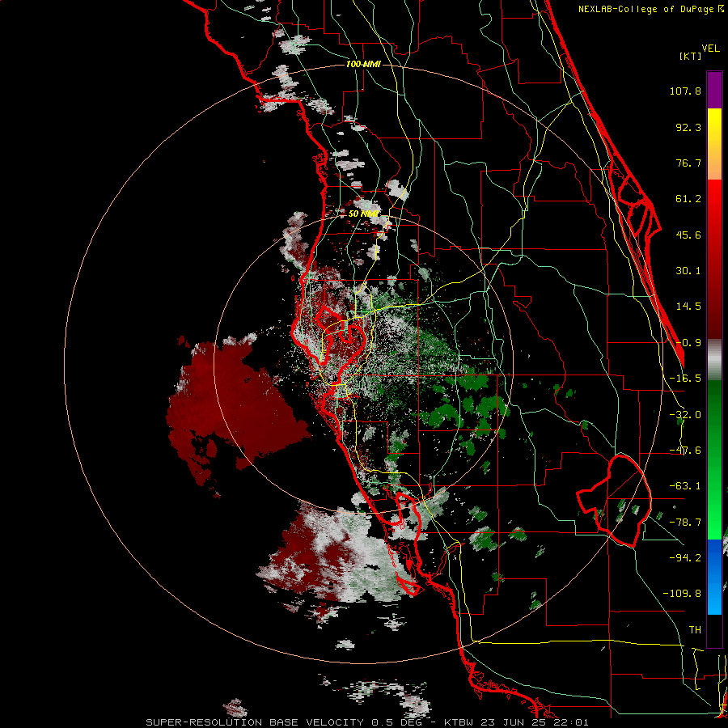Select the -94.2 velocity scale label
This screenshot has width=728, height=728.
coord(685,558)
